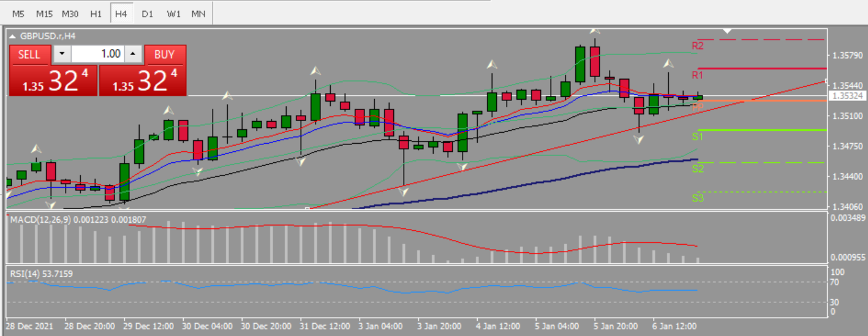Viewport: 868px width, 336px height.
Task: Switch chart timeframe to M15
Action: coord(44,13)
